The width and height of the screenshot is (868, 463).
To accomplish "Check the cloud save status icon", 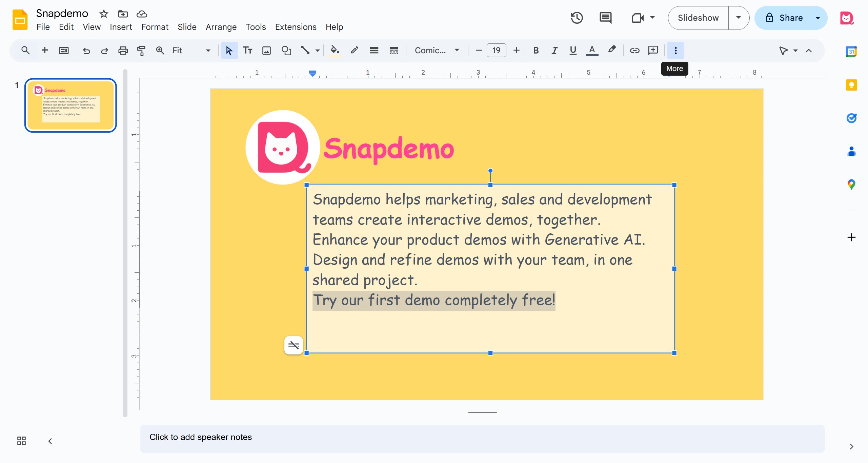I will click(x=142, y=14).
